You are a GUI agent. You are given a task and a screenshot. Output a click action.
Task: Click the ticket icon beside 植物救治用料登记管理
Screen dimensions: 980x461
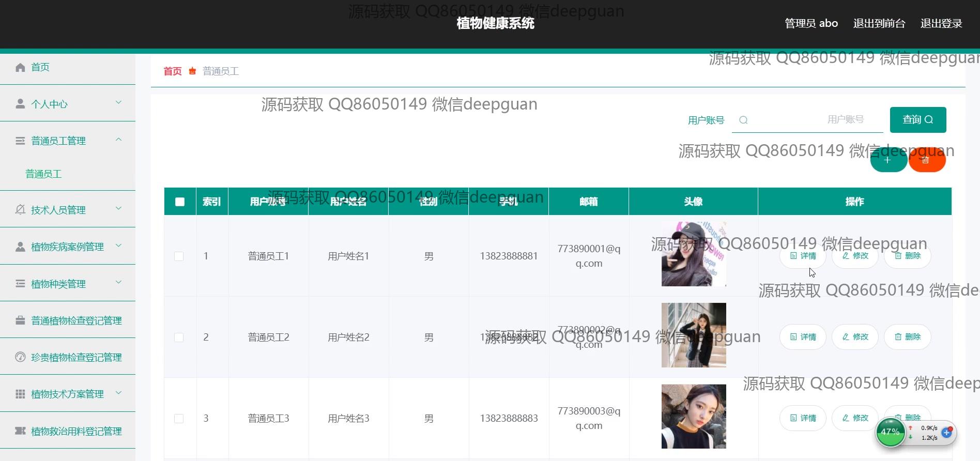click(x=20, y=431)
